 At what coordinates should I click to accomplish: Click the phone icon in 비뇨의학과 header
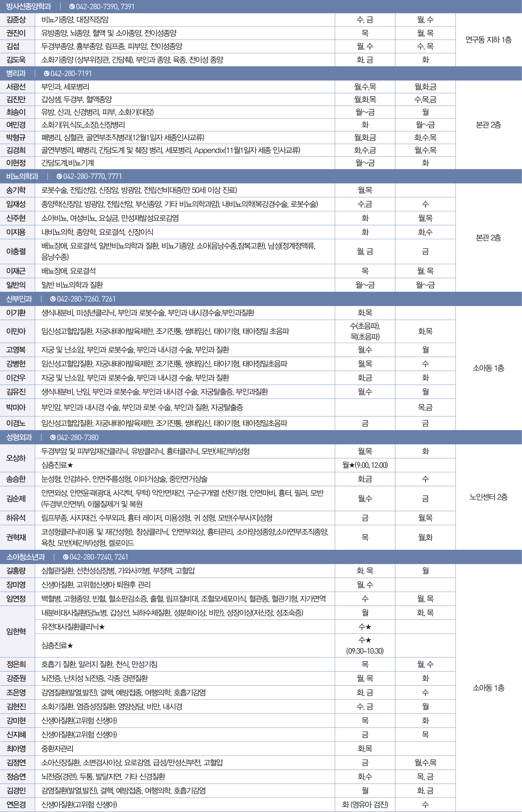pos(59,176)
